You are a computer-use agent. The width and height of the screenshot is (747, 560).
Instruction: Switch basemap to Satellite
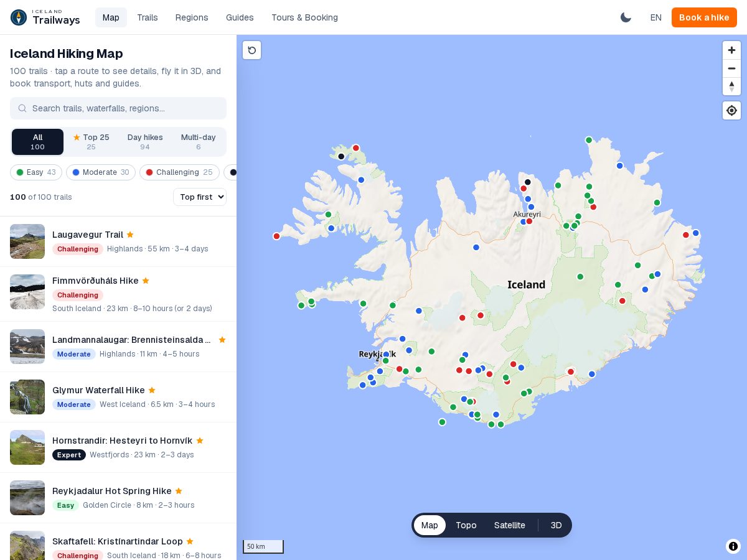tap(510, 525)
